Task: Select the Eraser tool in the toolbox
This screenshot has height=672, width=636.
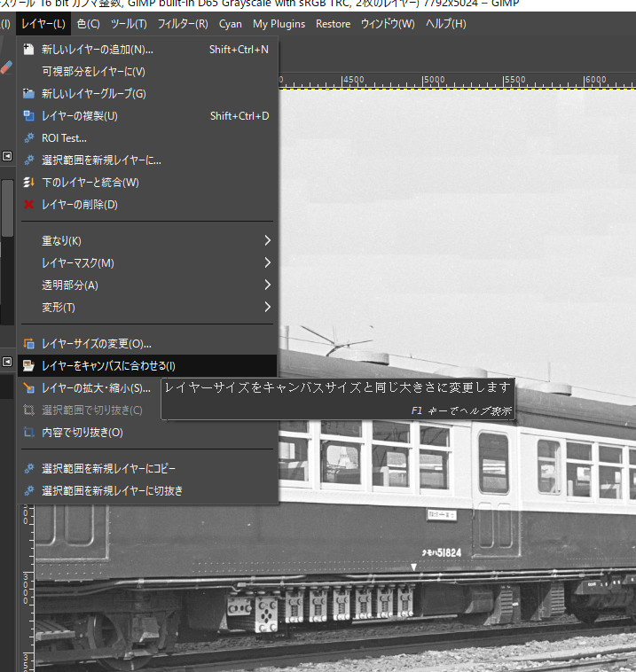Action: click(x=6, y=66)
